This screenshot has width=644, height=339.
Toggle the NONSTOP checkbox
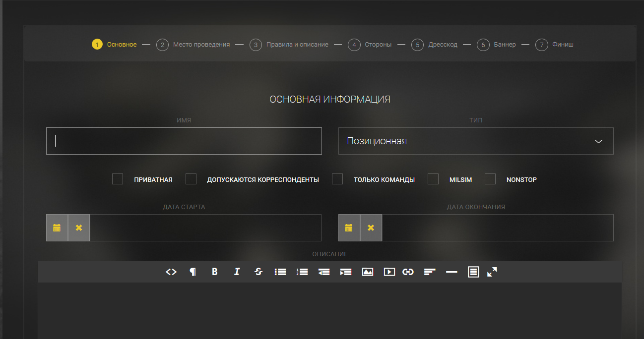pos(490,179)
